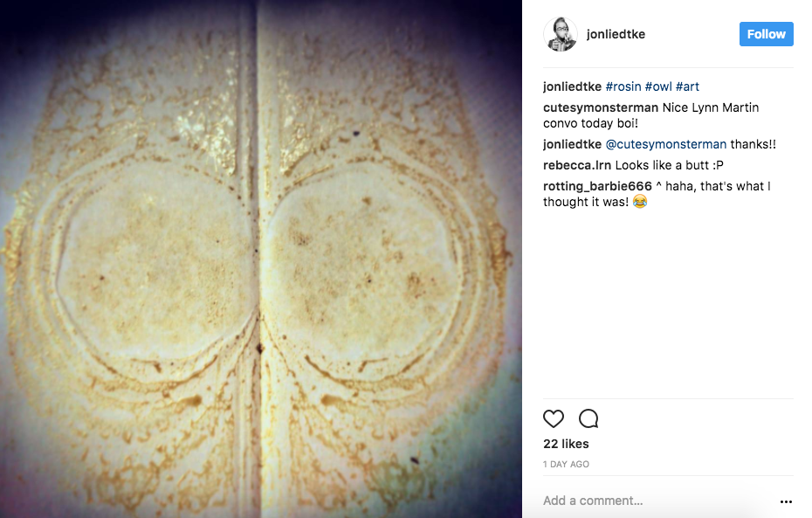This screenshot has width=812, height=518.
Task: Open the #owl hashtag
Action: tap(658, 86)
